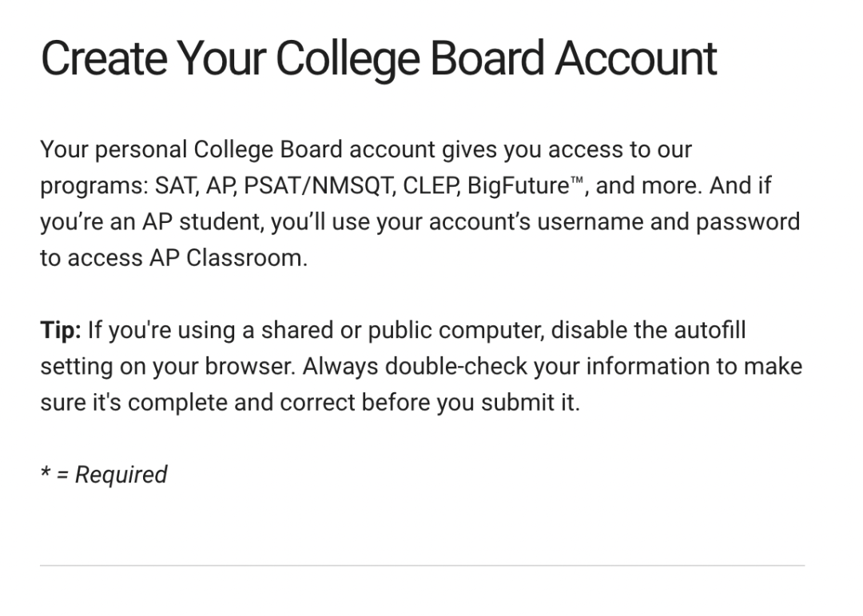Viewport: 863px width, 616px height.
Task: Click the trademark symbol after BigFuture
Action: click(x=576, y=180)
